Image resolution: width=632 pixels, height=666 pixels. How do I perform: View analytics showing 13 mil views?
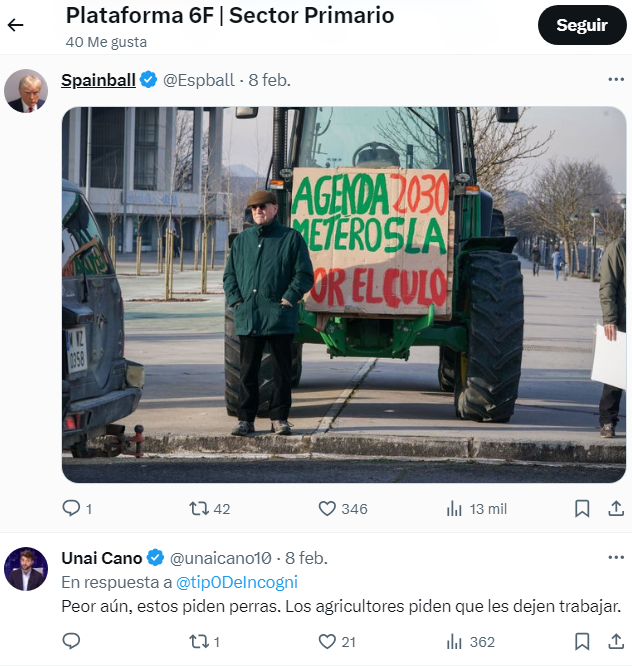pyautogui.click(x=476, y=509)
